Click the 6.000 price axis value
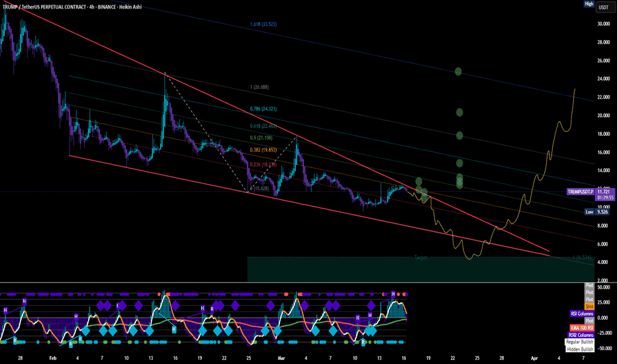Image resolution: width=617 pixels, height=364 pixels. pyautogui.click(x=603, y=244)
